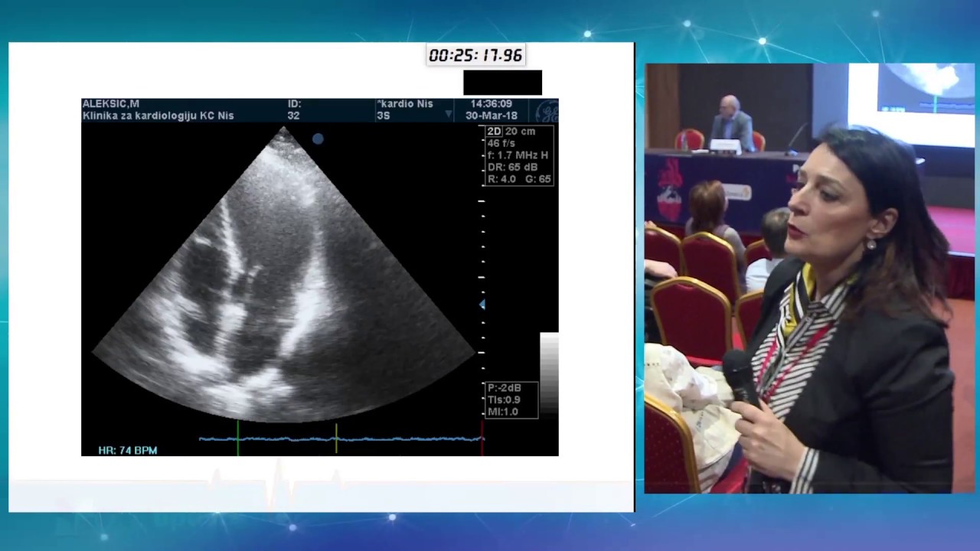Click the red marker at ECG trace end
The height and width of the screenshot is (551, 980).
point(482,438)
